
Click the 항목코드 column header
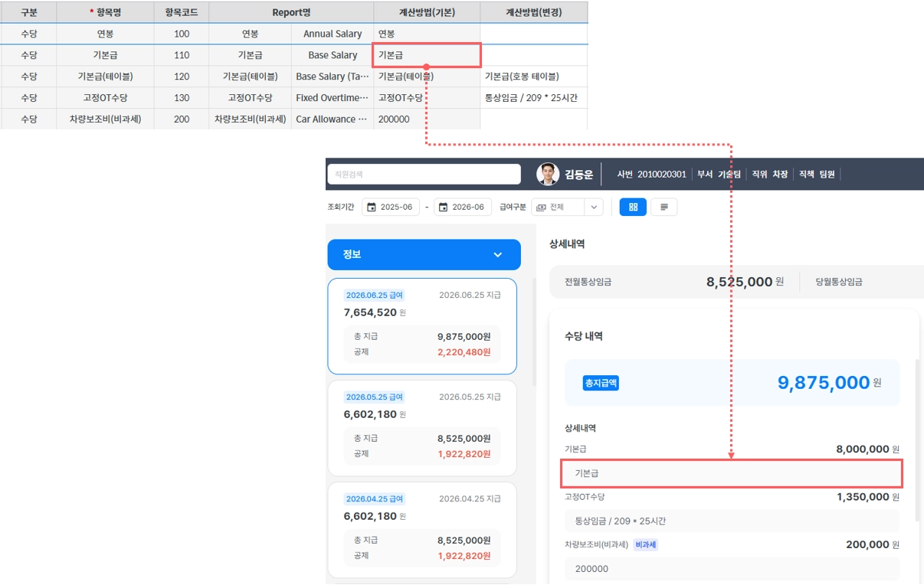(x=182, y=12)
